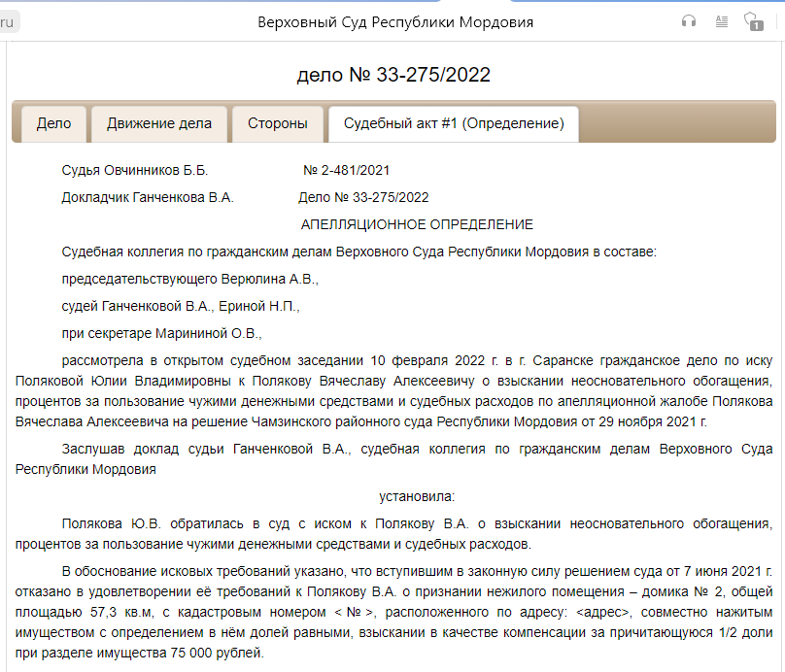Click the heading АПЕЛЛЯЦИОННОЕ ОПРЕДЕЛЕНИЕ

pyautogui.click(x=417, y=224)
